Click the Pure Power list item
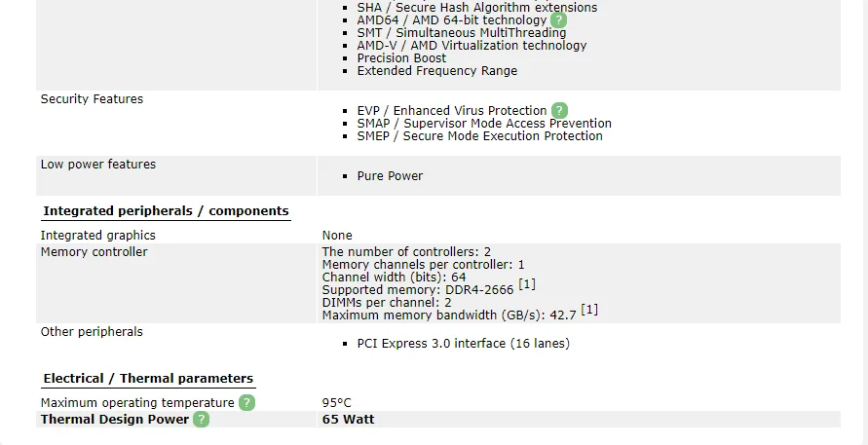The height and width of the screenshot is (445, 868). [390, 176]
